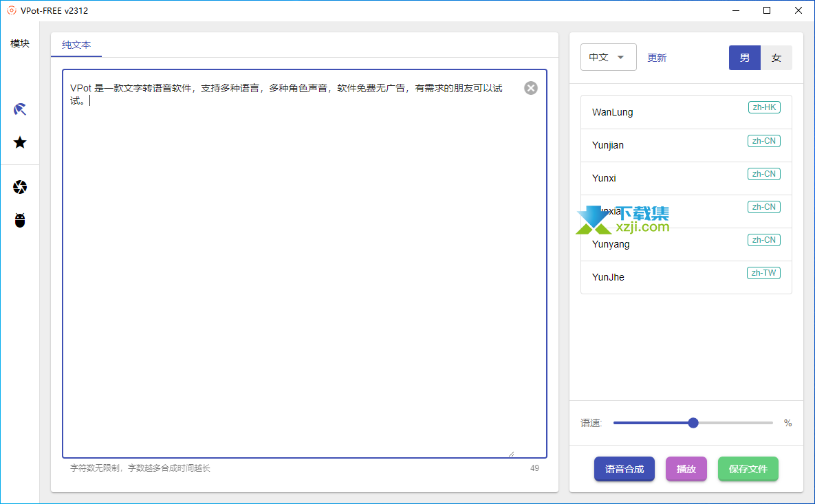815x504 pixels.
Task: Open the star favorites module
Action: [20, 142]
